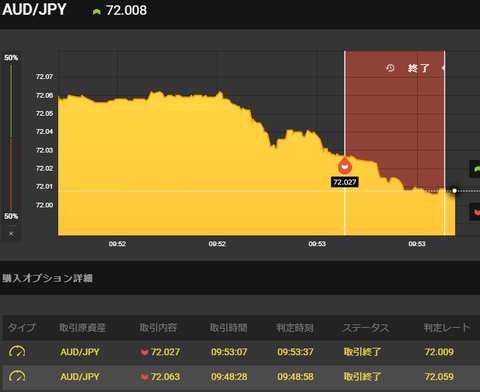Click trade time 09:48:28

[x=229, y=377]
